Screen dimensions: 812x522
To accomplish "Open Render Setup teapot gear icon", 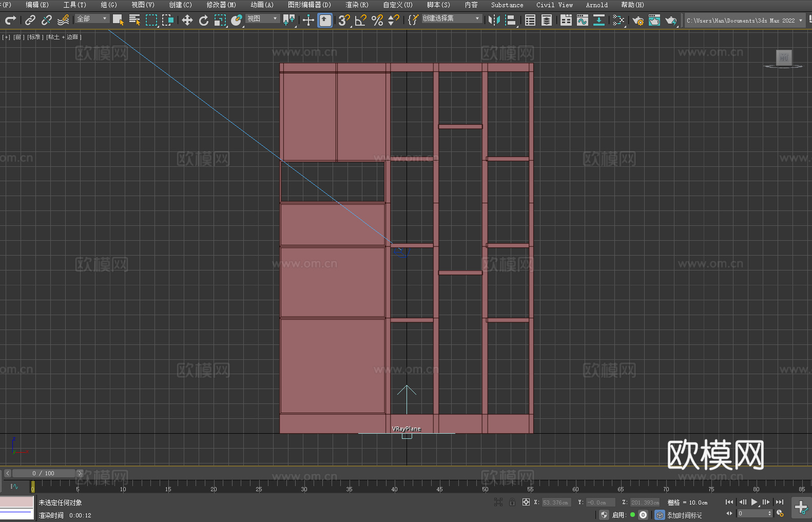I will [638, 20].
